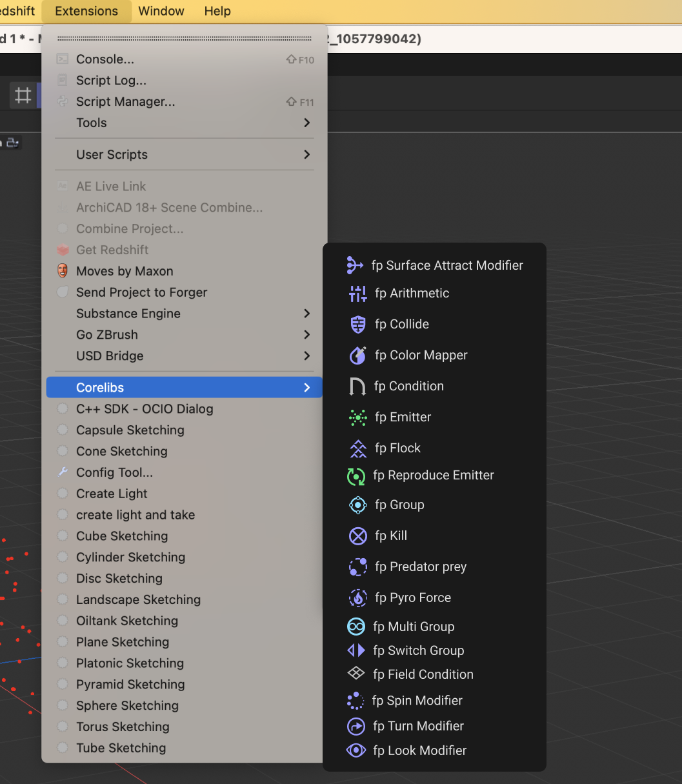Click the fp Kill cross icon
This screenshot has height=784, width=682.
[x=357, y=536]
